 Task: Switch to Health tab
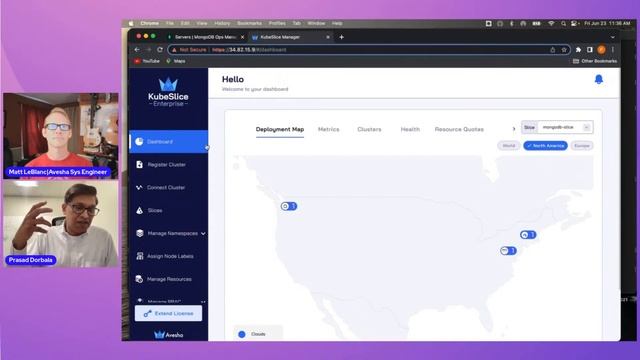(410, 129)
